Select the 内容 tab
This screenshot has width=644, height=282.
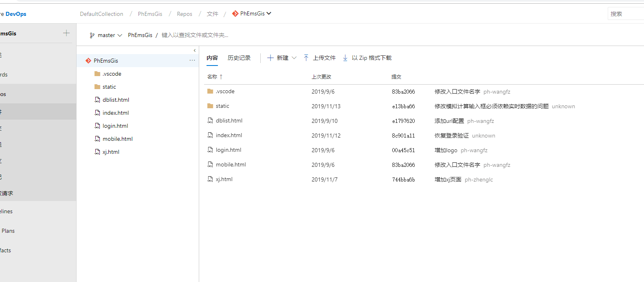click(212, 58)
